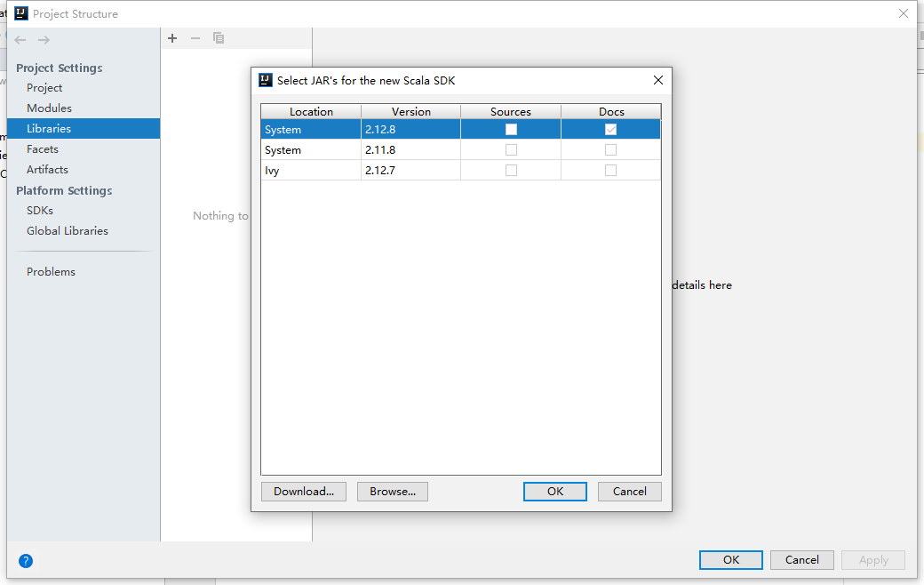Viewport: 924px width, 585px height.
Task: Open the Problems page
Action: (84, 272)
